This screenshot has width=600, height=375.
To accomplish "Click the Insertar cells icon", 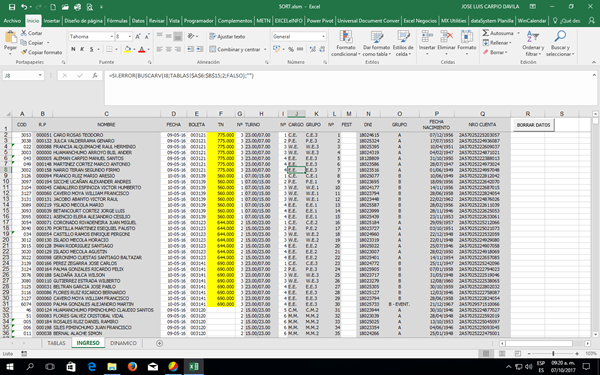I will [427, 38].
